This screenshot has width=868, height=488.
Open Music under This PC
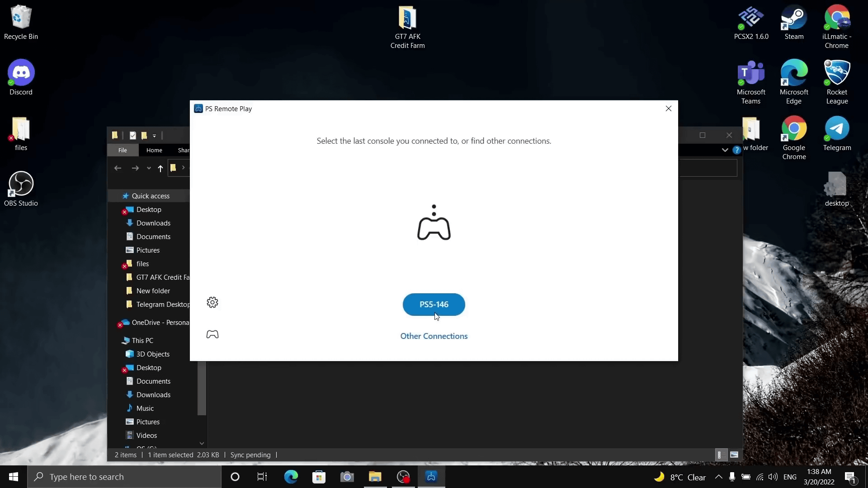click(145, 408)
